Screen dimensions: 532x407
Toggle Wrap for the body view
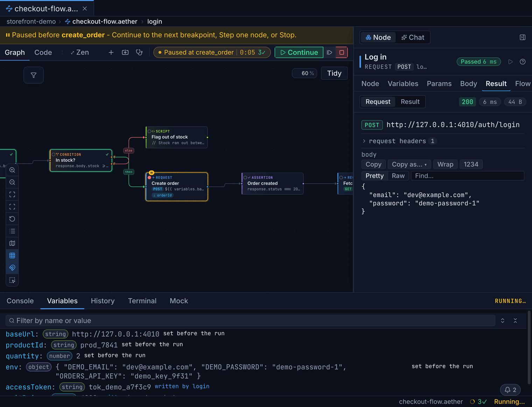point(445,164)
